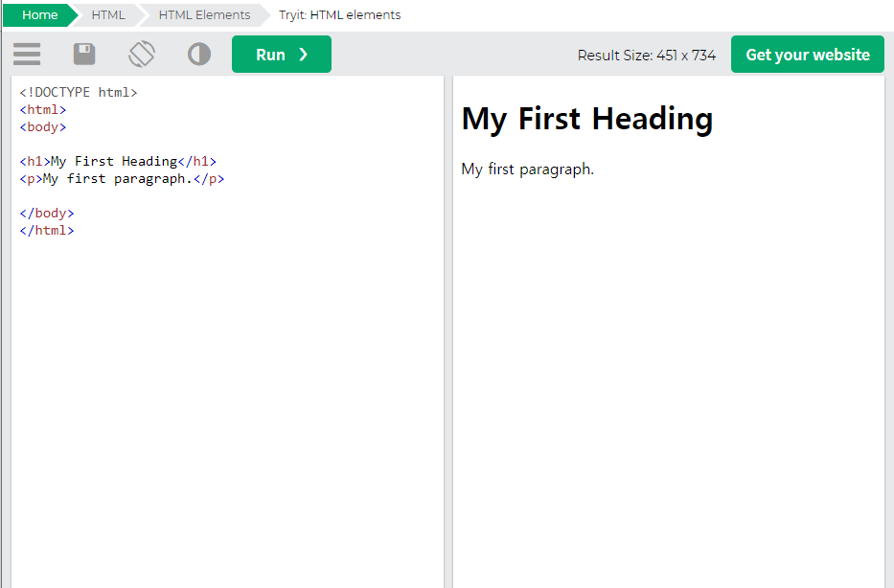
Task: Change orientation with the rotate icon
Action: point(142,55)
